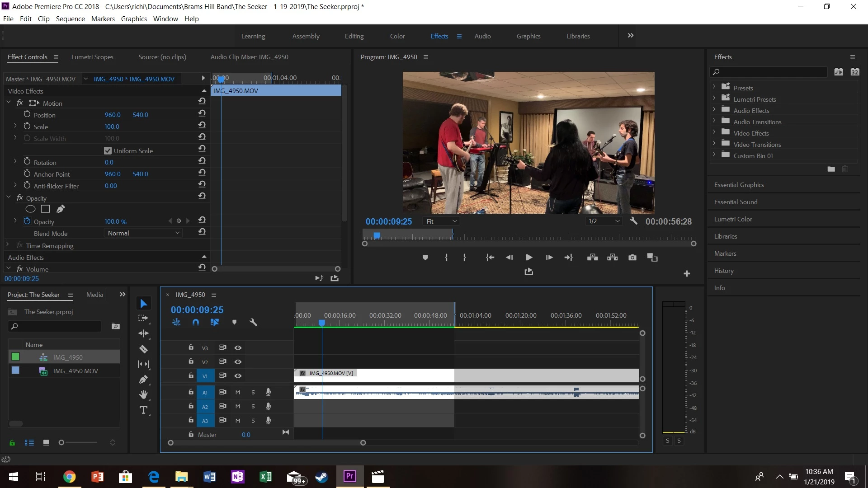
Task: Click the project panel thumbnail zoom slider
Action: [61, 442]
